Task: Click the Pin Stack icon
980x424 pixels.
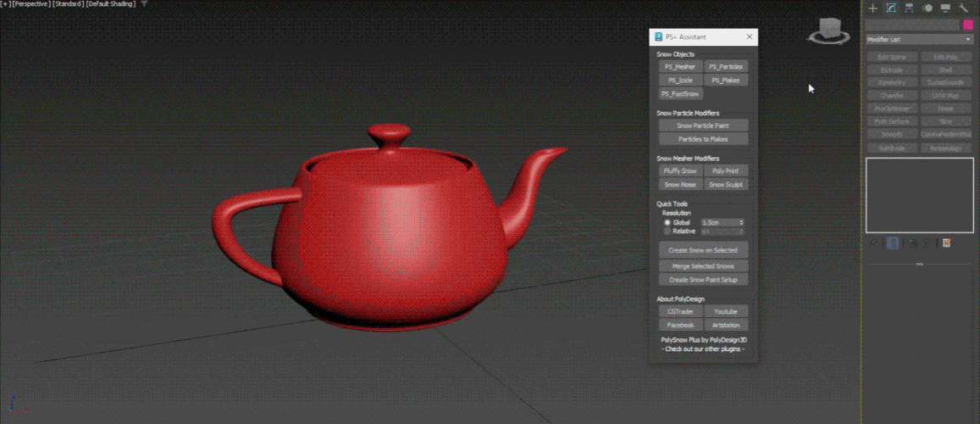Action: [874, 243]
